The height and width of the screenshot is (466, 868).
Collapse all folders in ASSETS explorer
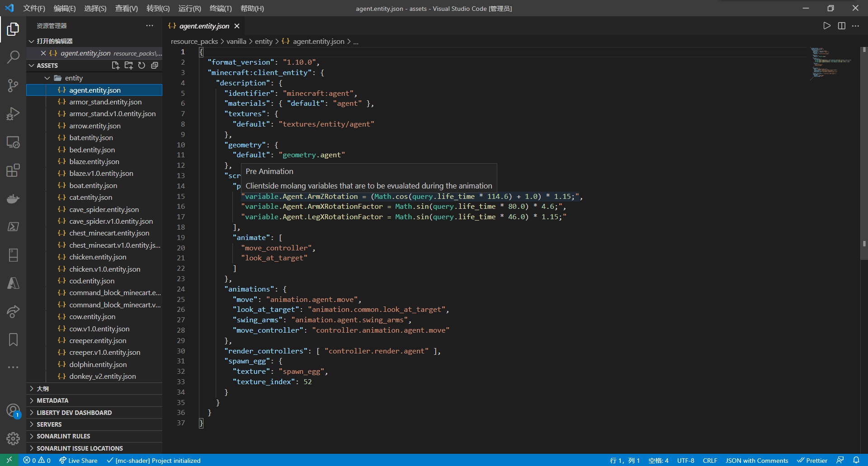coord(154,66)
